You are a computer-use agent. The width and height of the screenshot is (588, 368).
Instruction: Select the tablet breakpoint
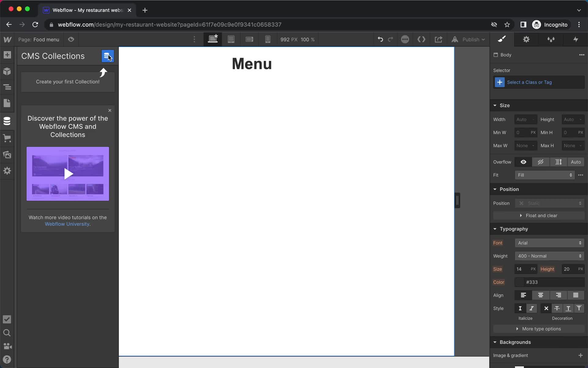231,39
